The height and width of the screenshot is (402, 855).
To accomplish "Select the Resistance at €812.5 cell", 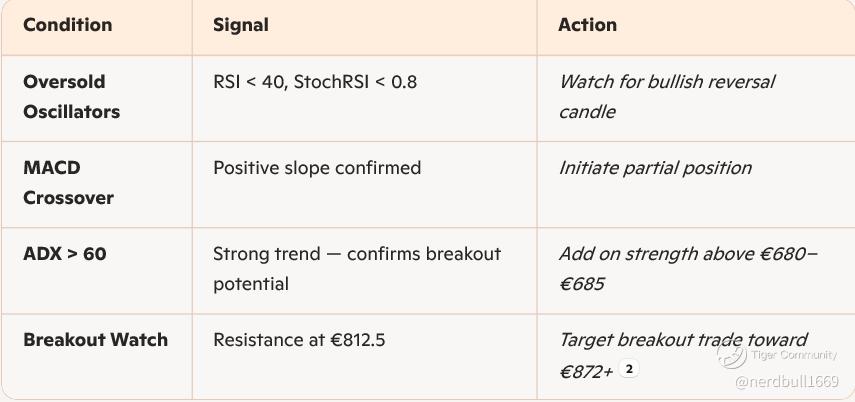I will [x=299, y=340].
